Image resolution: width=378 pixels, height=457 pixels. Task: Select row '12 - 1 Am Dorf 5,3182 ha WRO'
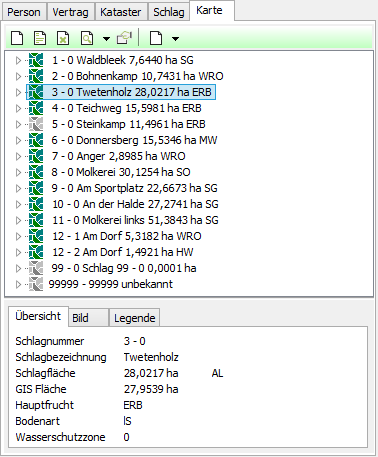(127, 236)
